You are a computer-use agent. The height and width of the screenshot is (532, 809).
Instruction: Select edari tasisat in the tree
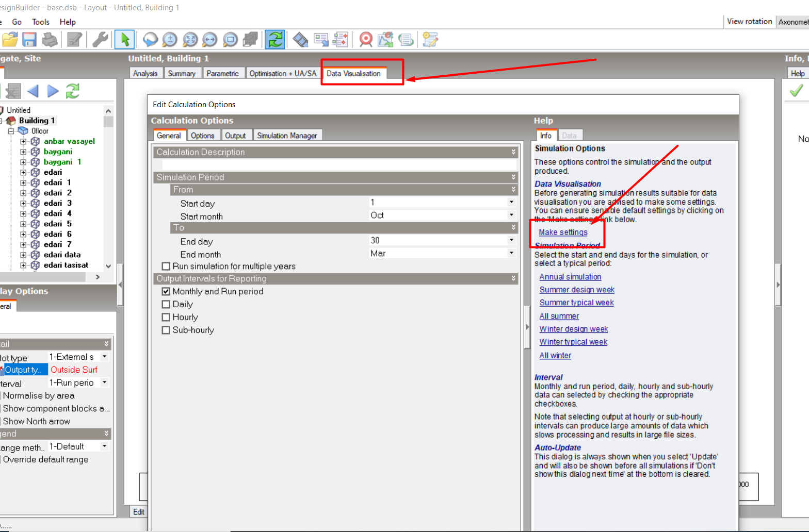(x=66, y=265)
